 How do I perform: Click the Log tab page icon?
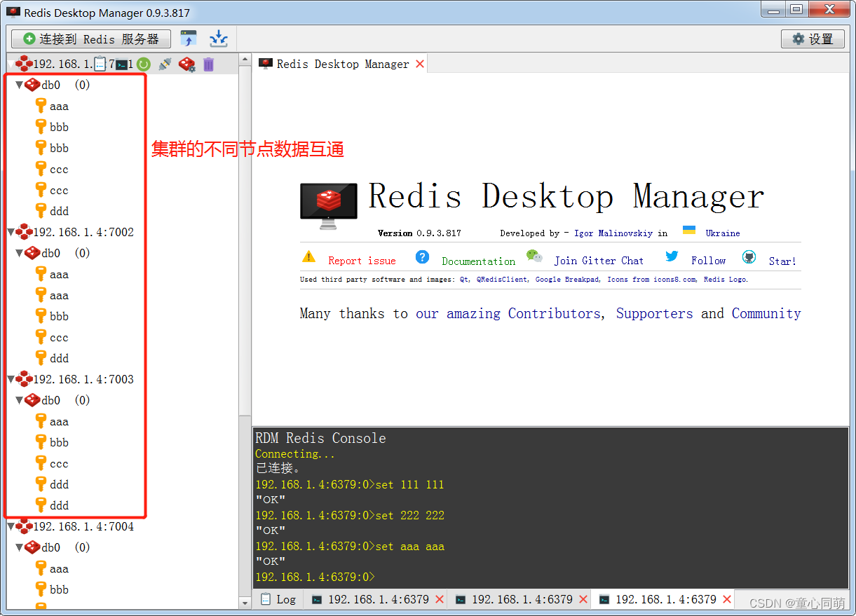[x=266, y=599]
